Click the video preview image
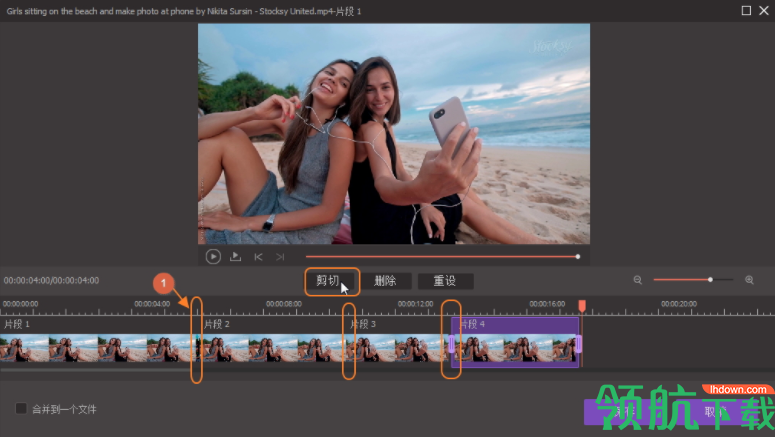 pos(394,133)
